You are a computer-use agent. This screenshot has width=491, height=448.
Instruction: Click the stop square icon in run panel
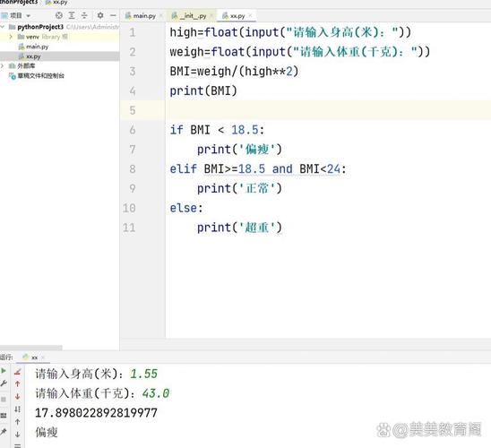click(x=4, y=400)
